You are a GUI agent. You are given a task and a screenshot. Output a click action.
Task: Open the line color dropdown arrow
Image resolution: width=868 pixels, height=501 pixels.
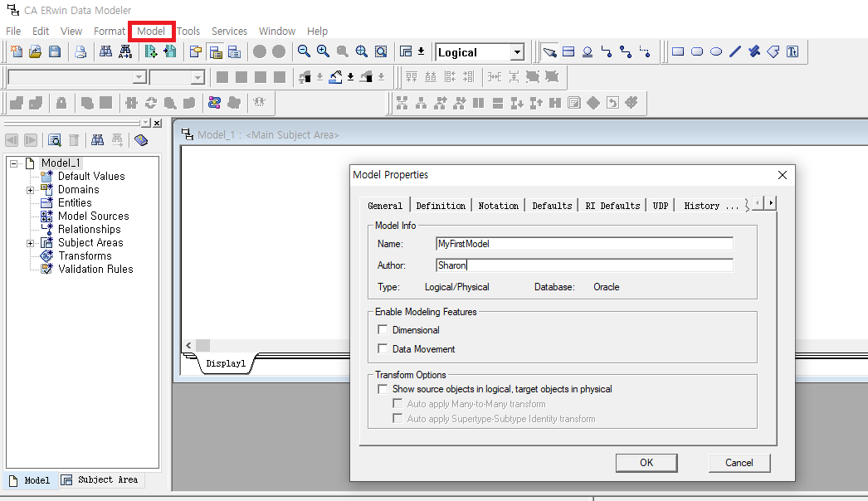coord(350,77)
